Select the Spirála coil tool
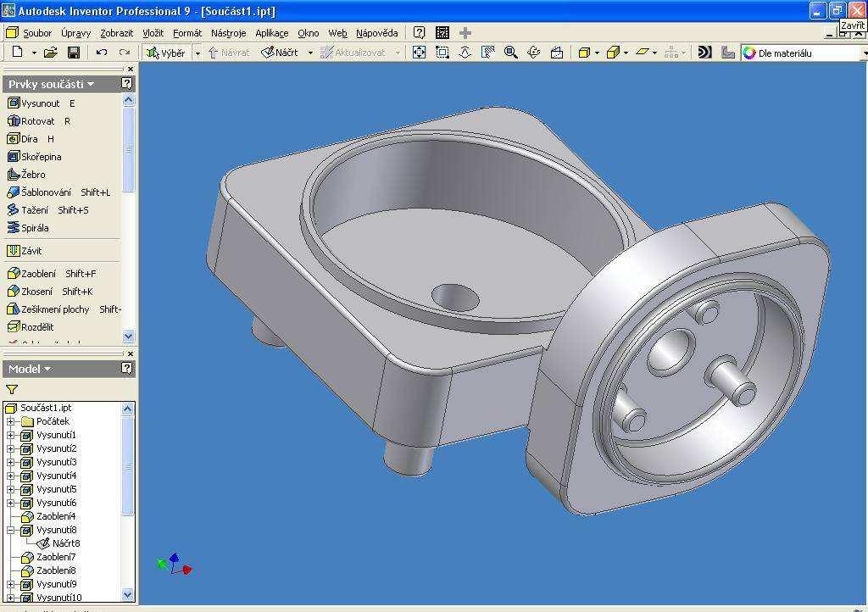The width and height of the screenshot is (868, 612). point(28,227)
